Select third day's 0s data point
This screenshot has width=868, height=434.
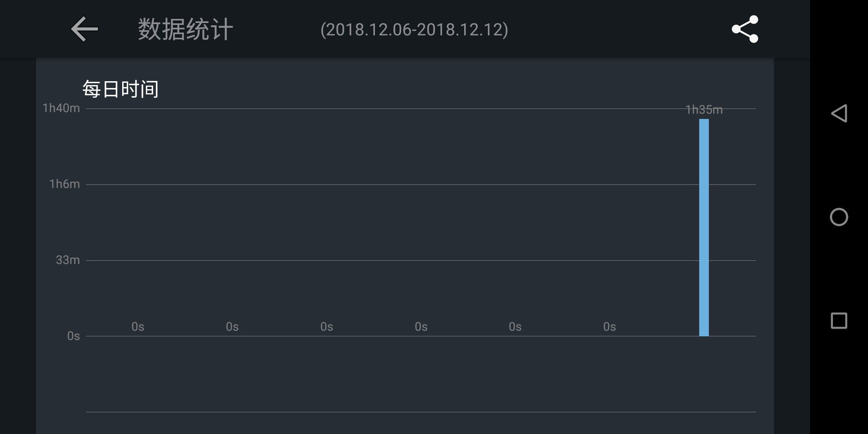click(327, 327)
